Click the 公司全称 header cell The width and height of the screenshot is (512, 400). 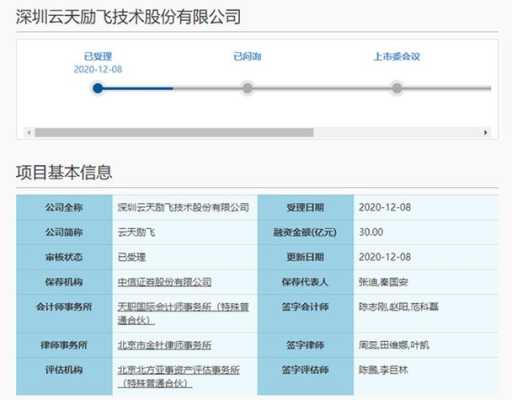coord(64,207)
